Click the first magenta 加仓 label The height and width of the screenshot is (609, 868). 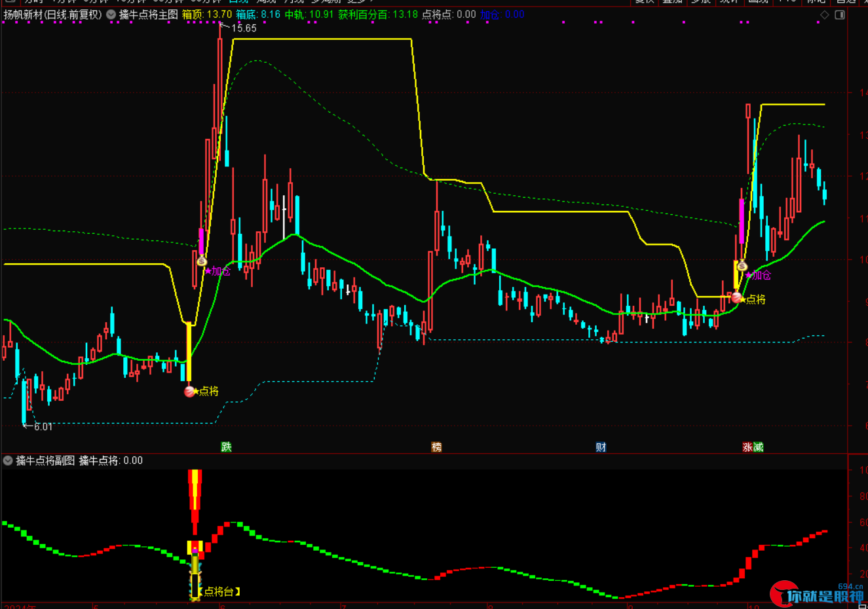(x=221, y=271)
